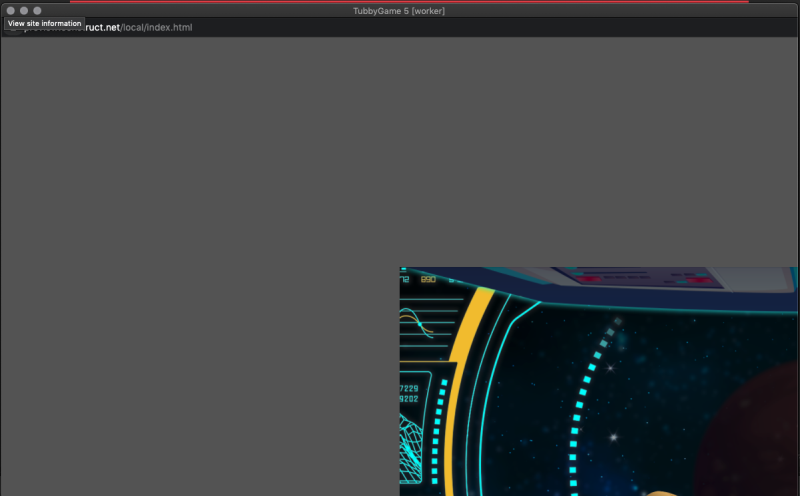
Task: Maximize the TubbyGame 5 window
Action: [37, 11]
